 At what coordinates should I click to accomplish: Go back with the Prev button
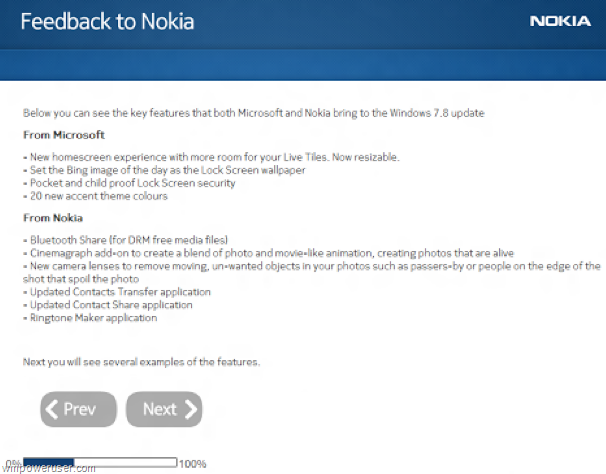(x=79, y=409)
